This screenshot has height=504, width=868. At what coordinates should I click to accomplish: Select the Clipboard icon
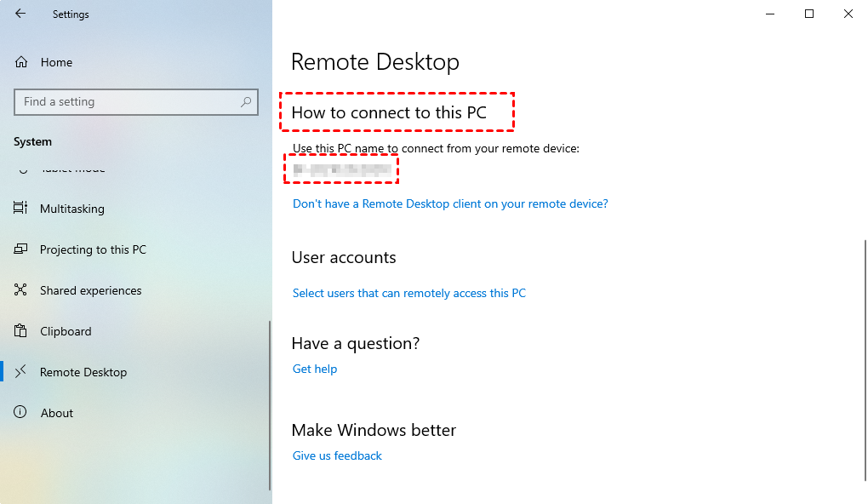pyautogui.click(x=19, y=330)
